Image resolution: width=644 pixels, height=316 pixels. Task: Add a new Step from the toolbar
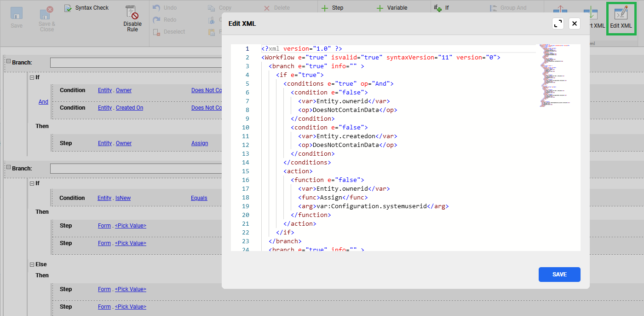pos(333,8)
